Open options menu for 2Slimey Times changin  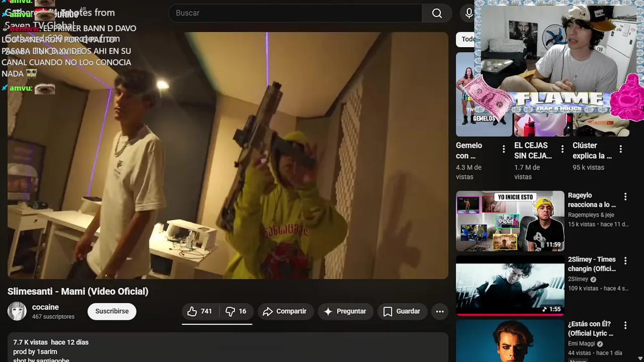point(625,261)
